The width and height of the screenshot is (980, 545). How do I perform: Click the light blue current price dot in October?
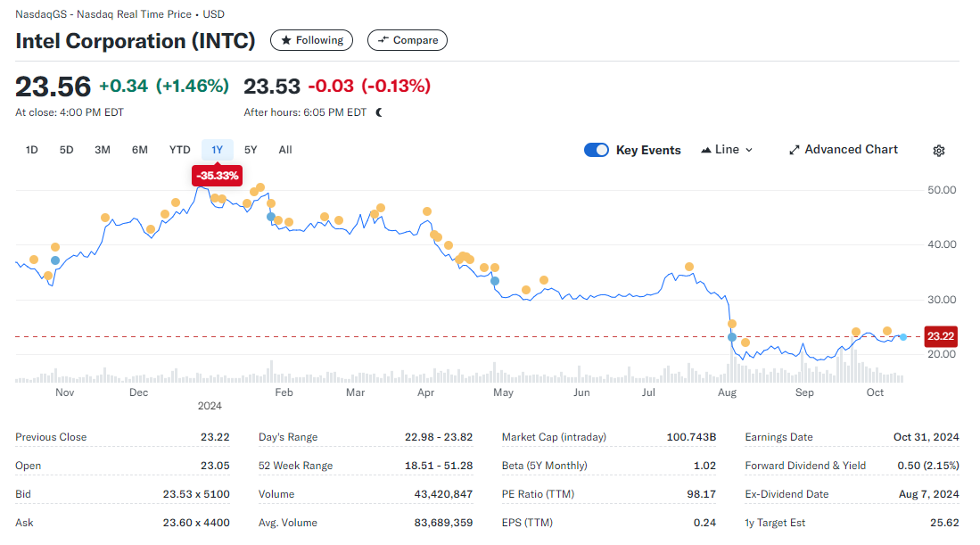(x=903, y=337)
